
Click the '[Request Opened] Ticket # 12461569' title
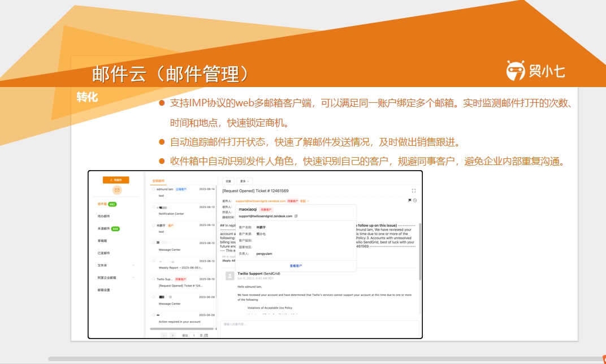coord(256,191)
